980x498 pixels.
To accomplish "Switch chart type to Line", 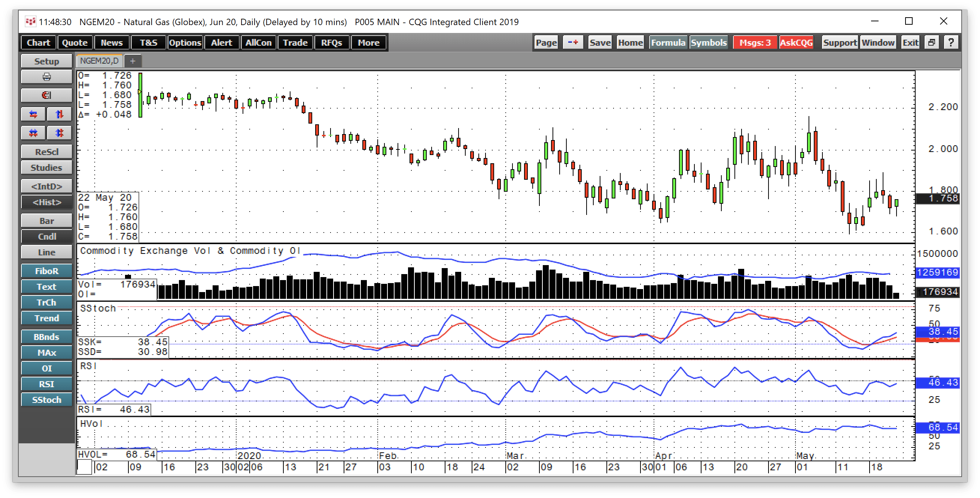I will (x=46, y=252).
